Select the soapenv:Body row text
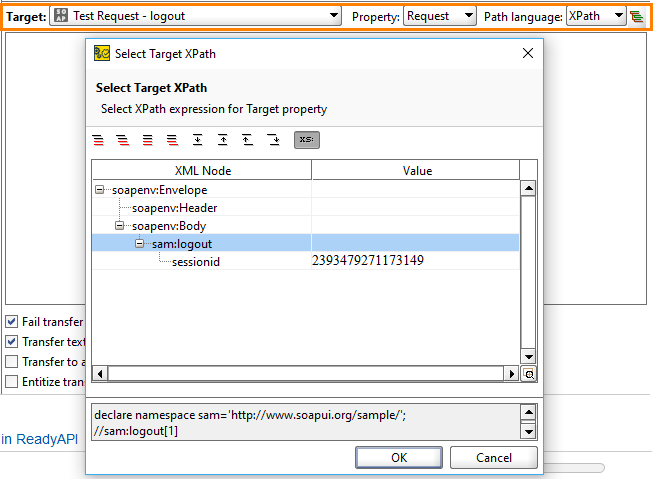Viewport: 653px width, 479px height. click(169, 226)
